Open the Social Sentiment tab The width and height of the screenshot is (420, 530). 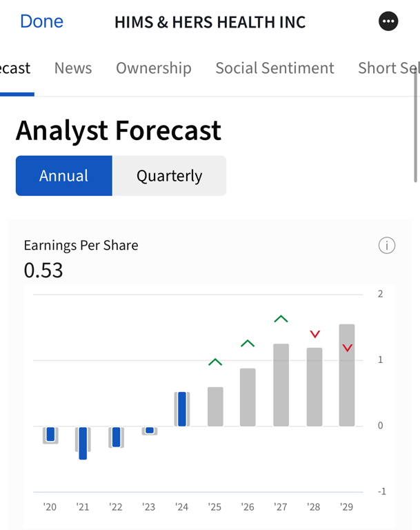point(274,68)
